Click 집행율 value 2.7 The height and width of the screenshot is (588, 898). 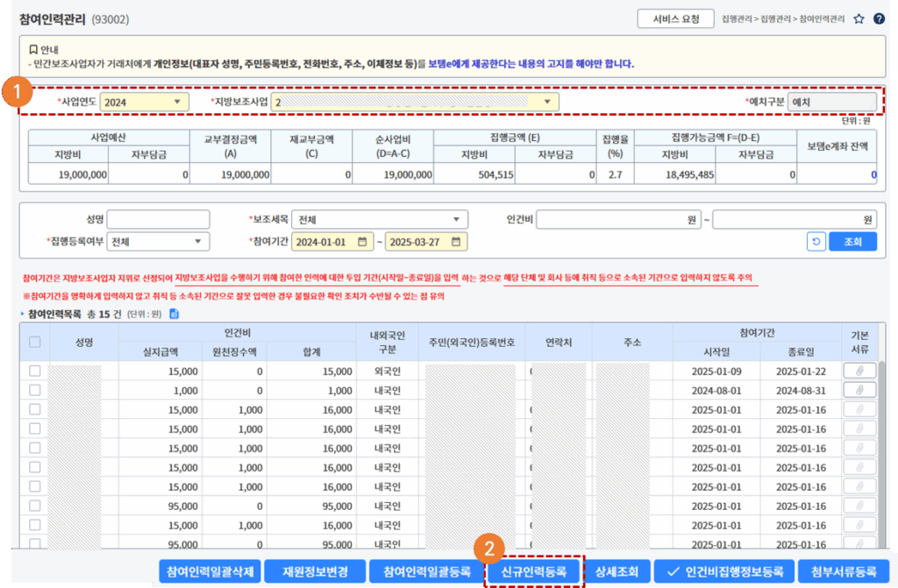615,174
